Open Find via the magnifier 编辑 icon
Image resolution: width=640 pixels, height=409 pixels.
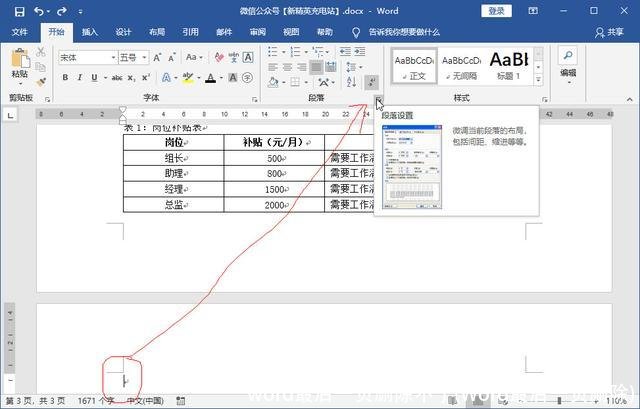point(568,56)
